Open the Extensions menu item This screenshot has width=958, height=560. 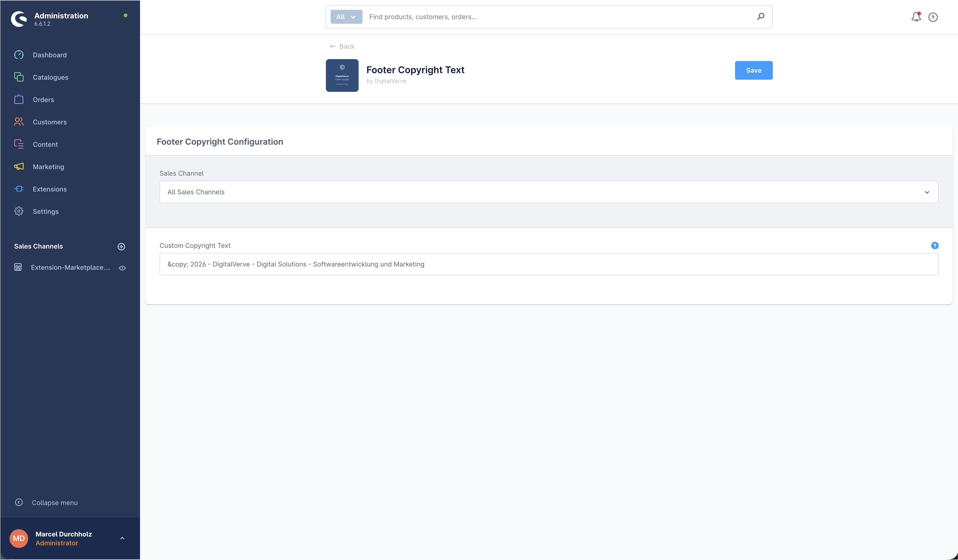click(49, 189)
